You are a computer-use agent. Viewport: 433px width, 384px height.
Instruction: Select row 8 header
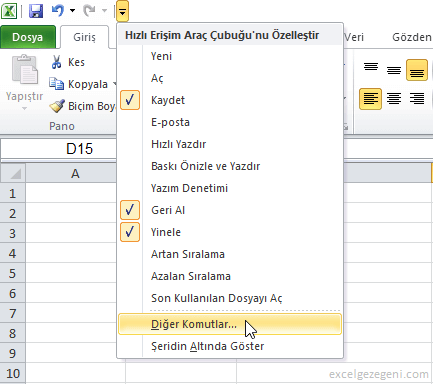(x=13, y=333)
